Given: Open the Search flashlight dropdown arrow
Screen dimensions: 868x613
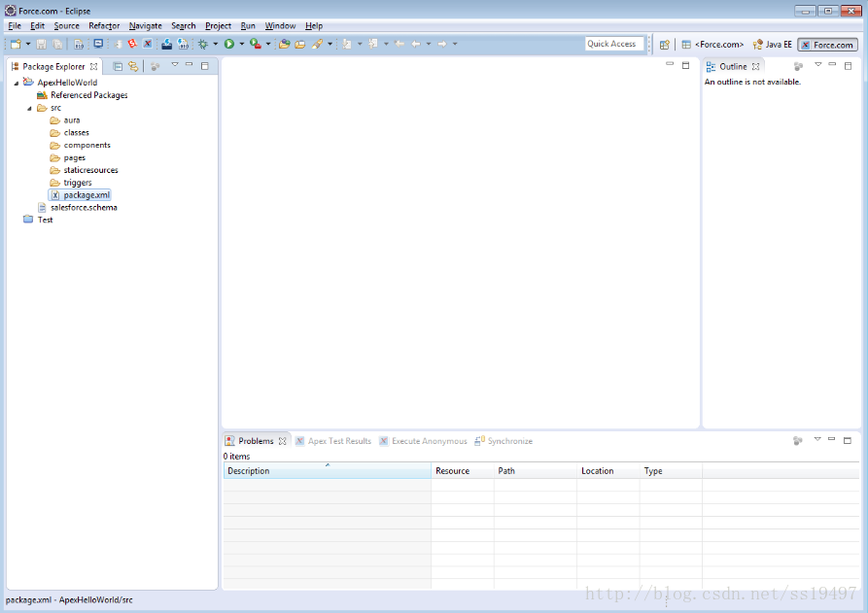Looking at the screenshot, I should 330,44.
